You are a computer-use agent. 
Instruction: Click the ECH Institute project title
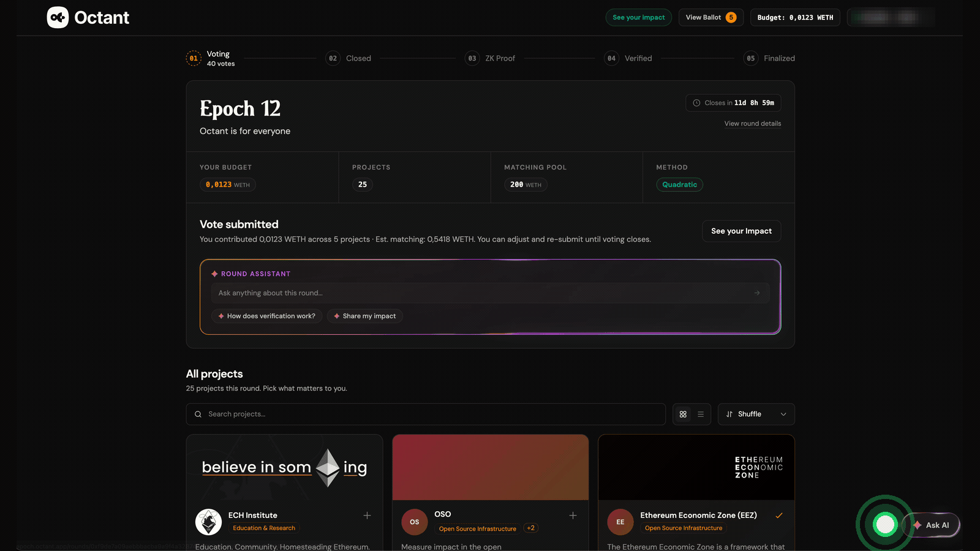point(252,515)
